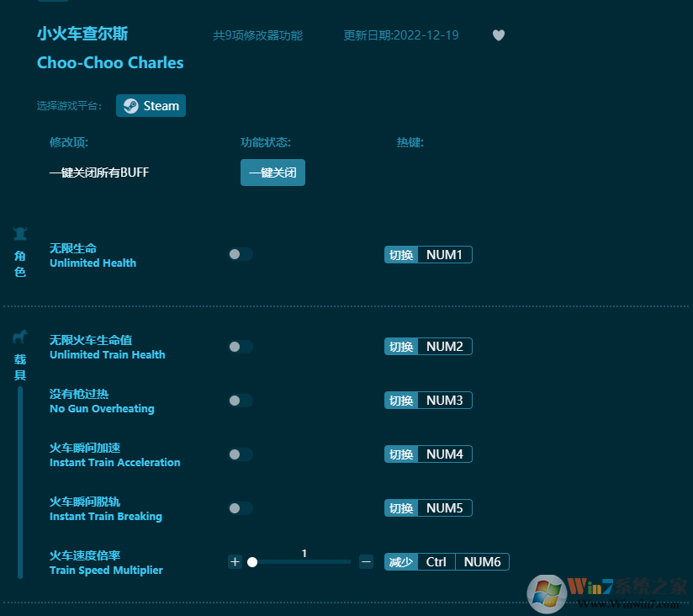Click the heart favorite icon
Image resolution: width=693 pixels, height=616 pixels.
tap(499, 35)
